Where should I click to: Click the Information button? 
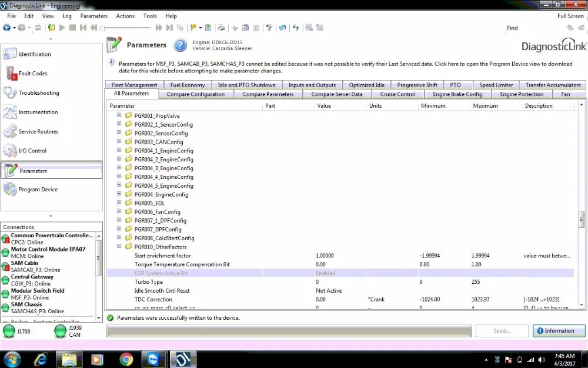pyautogui.click(x=559, y=331)
